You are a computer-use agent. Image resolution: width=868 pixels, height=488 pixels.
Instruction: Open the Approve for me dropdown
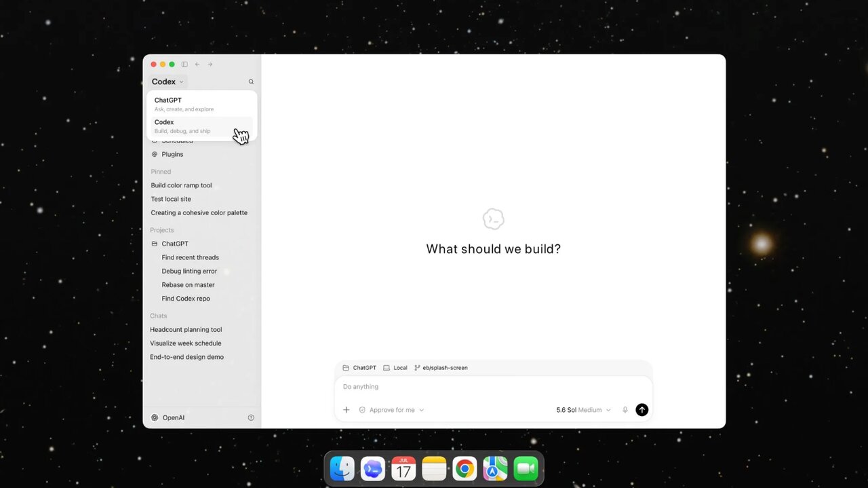tap(391, 410)
